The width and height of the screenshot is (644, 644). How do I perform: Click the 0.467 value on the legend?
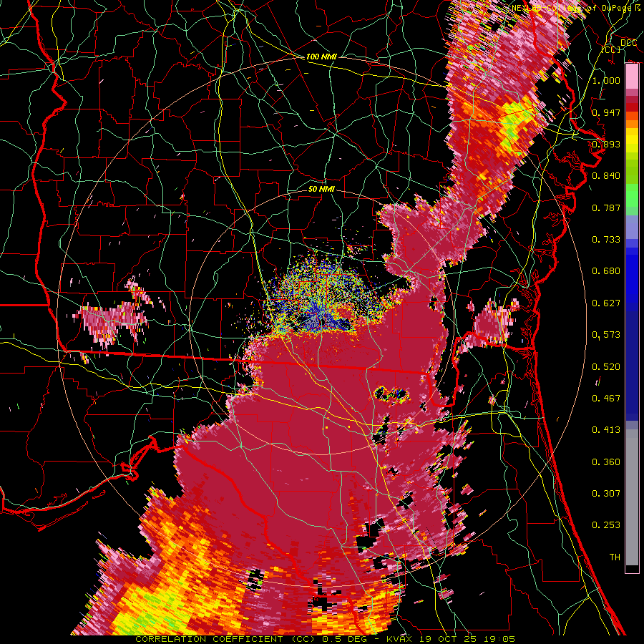(x=606, y=399)
